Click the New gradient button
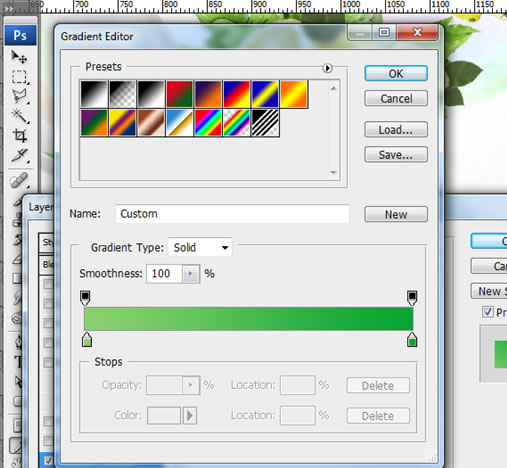The height and width of the screenshot is (468, 507). 396,214
